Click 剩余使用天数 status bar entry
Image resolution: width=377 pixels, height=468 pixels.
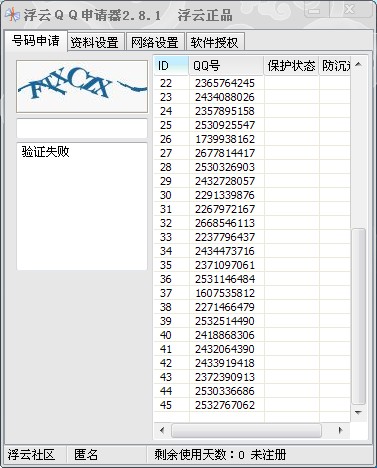pyautogui.click(x=220, y=454)
